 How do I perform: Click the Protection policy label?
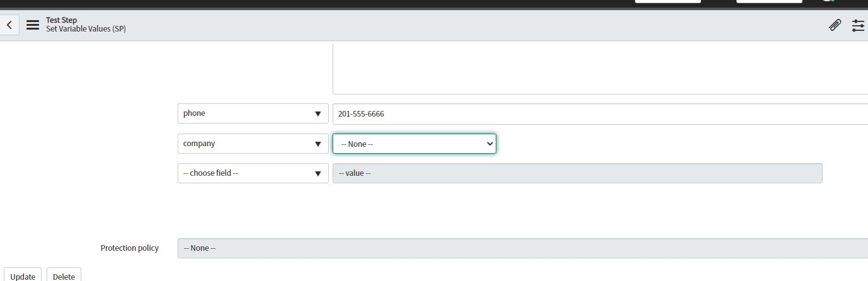(130, 248)
